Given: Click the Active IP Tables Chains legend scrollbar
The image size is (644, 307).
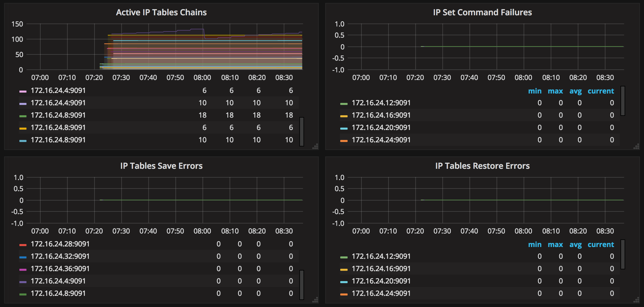Looking at the screenshot, I should coord(302,131).
